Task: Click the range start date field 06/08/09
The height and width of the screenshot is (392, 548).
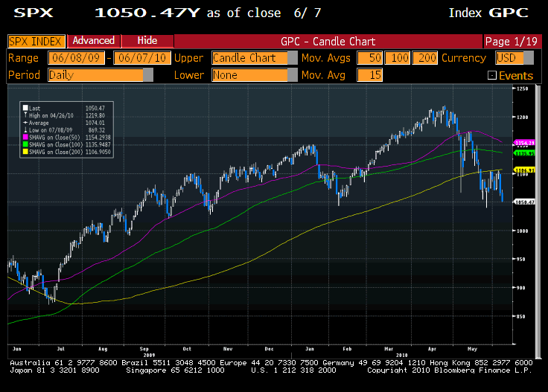Action: tap(76, 57)
